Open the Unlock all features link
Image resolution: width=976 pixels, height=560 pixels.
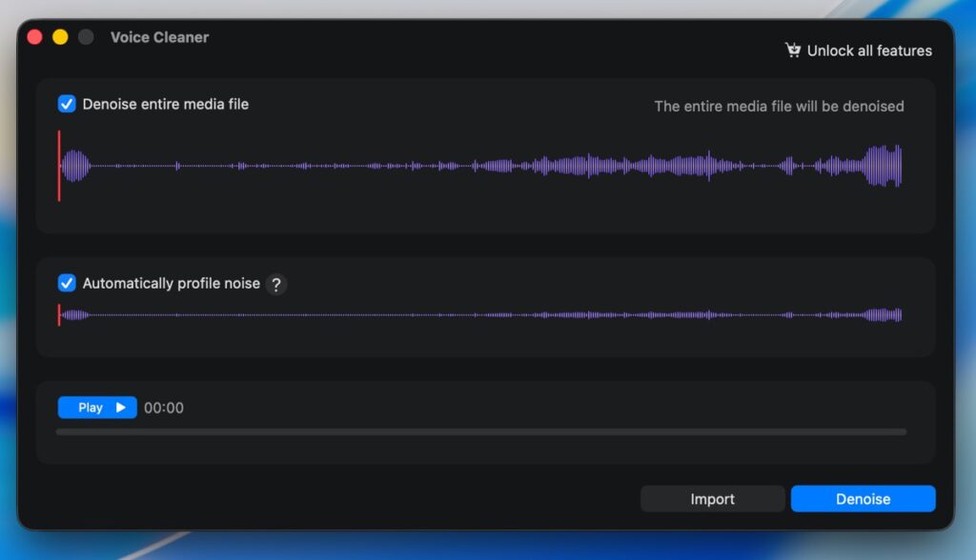coord(868,50)
